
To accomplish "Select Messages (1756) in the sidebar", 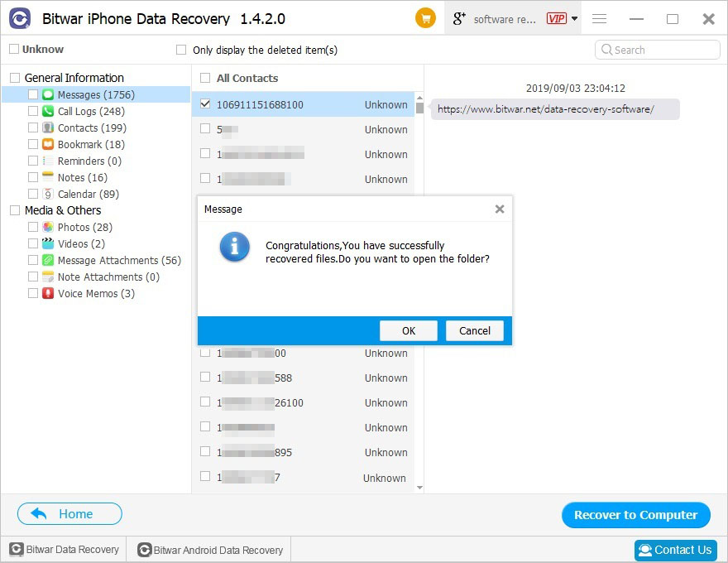I will tap(96, 94).
